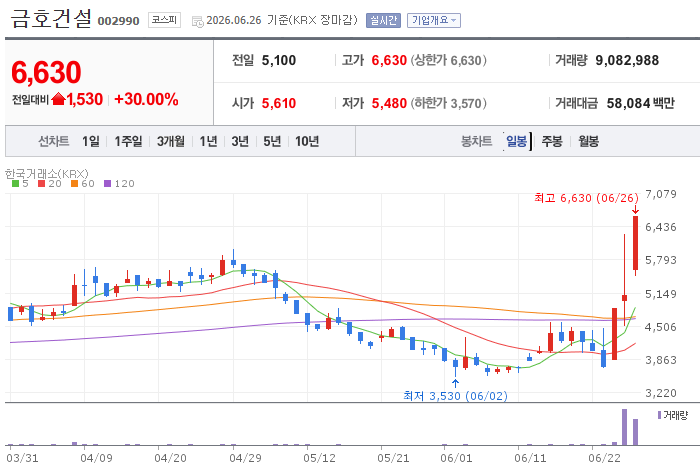The height and width of the screenshot is (470, 700).
Task: Select the 3개월 line chart tab
Action: coord(171,141)
